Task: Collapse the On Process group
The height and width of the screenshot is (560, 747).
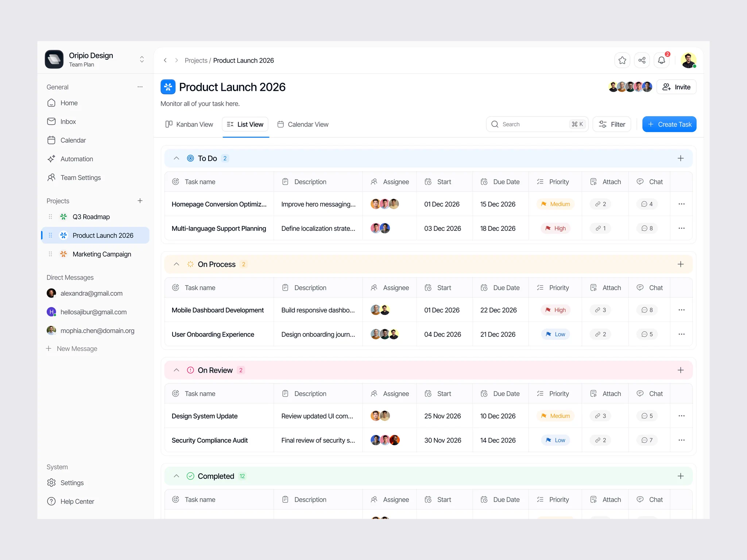Action: (177, 264)
